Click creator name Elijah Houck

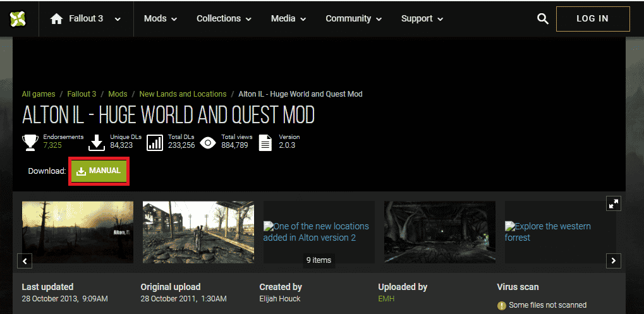coord(280,299)
